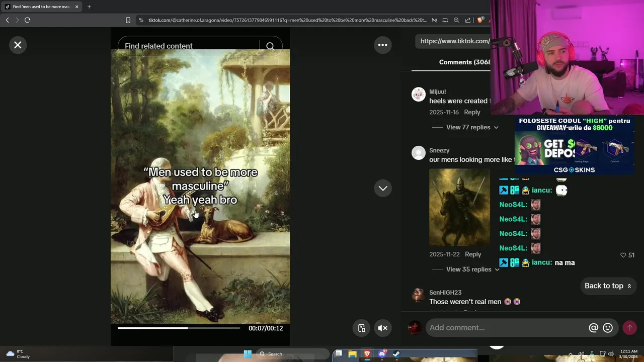
Task: Bookmark this page icon
Action: [128, 20]
